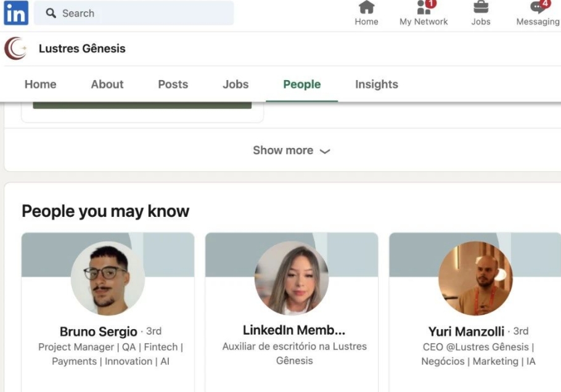
Task: Click the dark green bar above Show more
Action: pyautogui.click(x=142, y=105)
